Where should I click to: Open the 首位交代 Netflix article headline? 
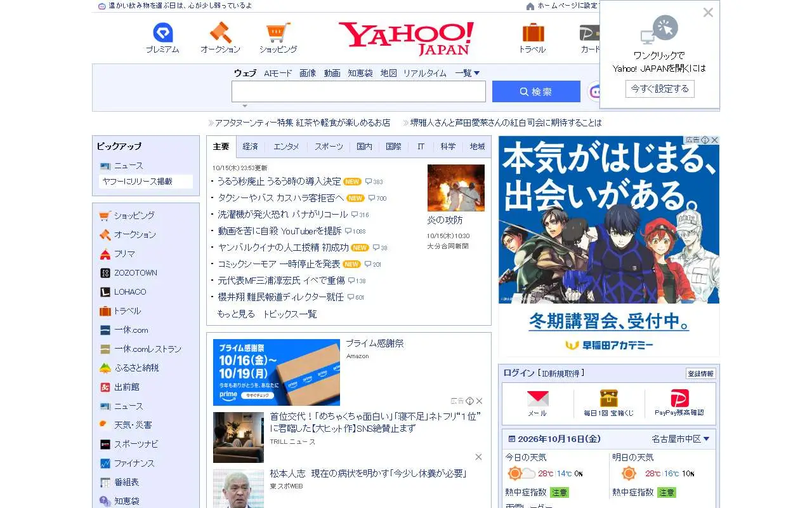pos(376,422)
